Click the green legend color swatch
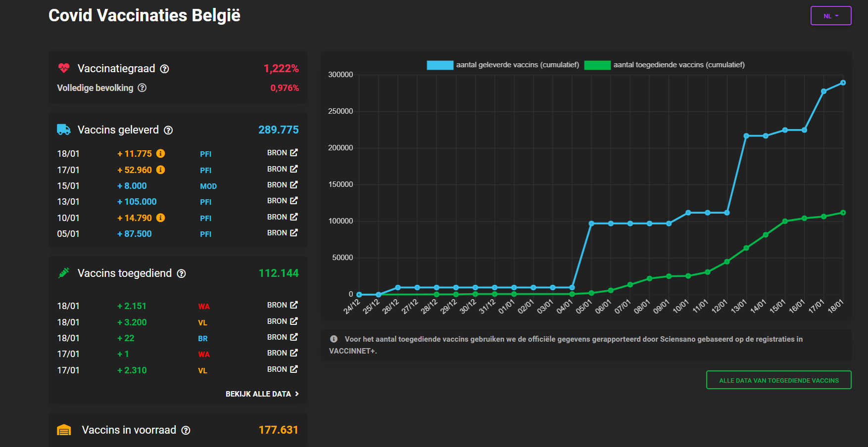Screen dimensions: 868x447 pyautogui.click(x=597, y=65)
